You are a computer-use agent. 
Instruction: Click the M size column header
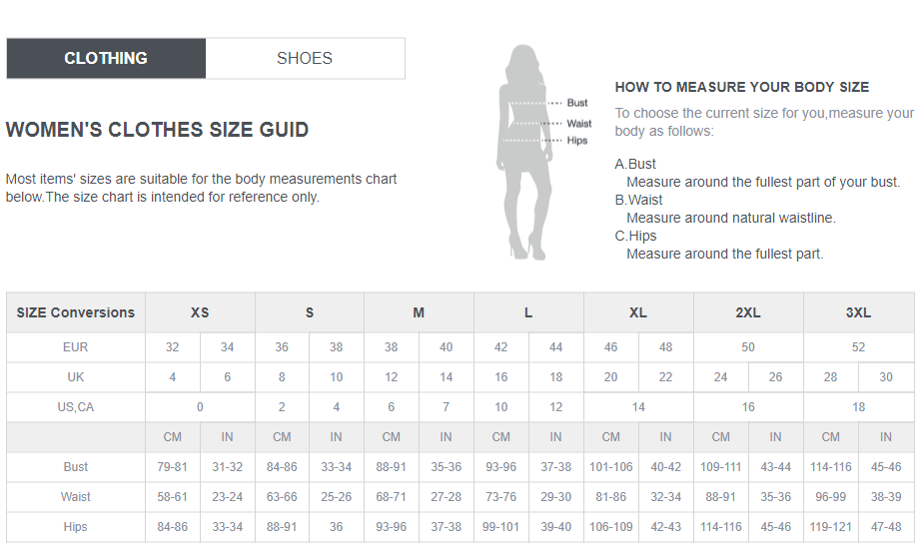[419, 312]
